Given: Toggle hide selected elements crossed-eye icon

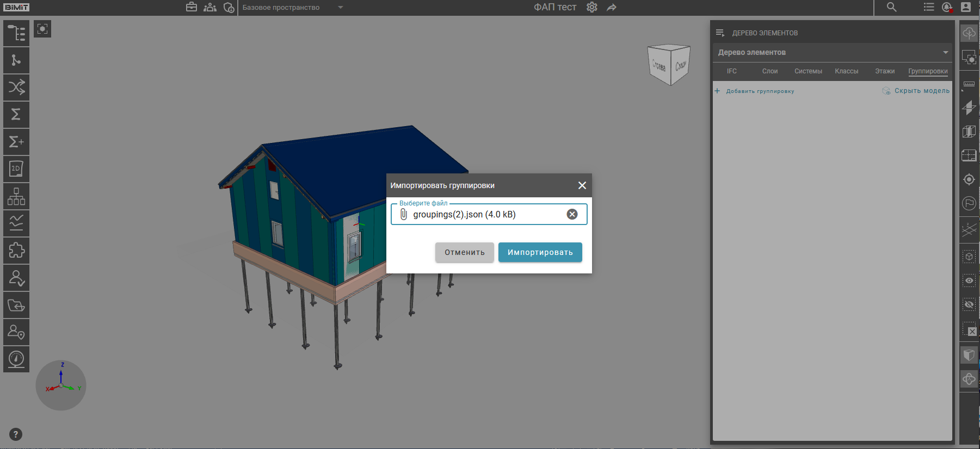Looking at the screenshot, I should point(969,304).
